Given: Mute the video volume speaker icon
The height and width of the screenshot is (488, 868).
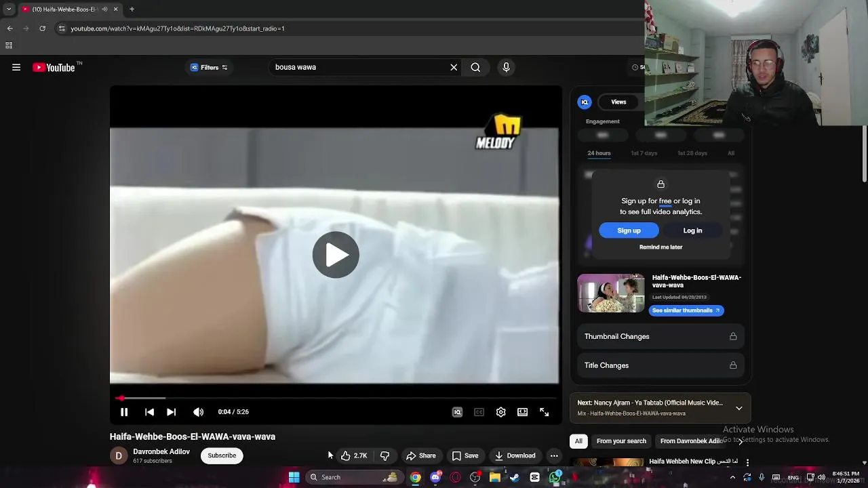Looking at the screenshot, I should [198, 412].
